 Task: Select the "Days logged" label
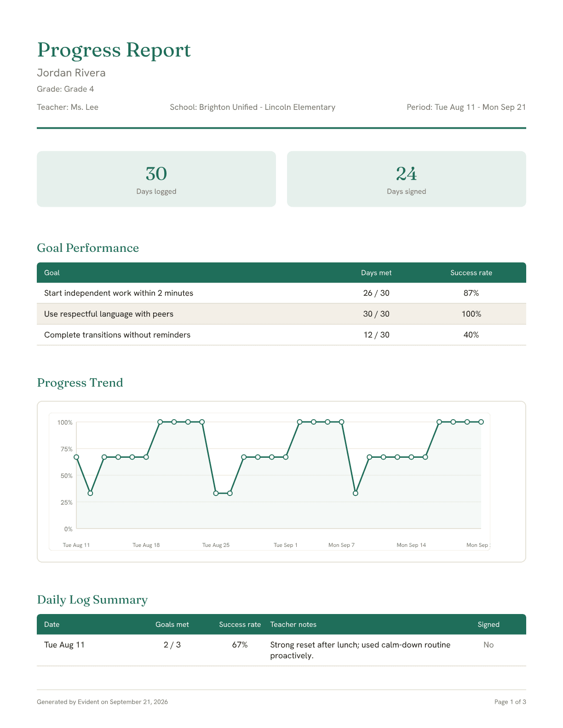click(156, 191)
